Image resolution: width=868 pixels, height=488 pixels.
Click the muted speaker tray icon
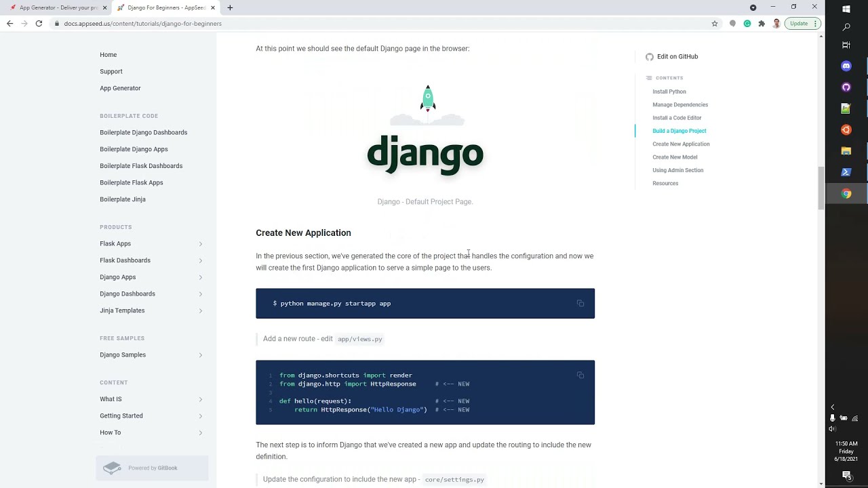pos(833,429)
